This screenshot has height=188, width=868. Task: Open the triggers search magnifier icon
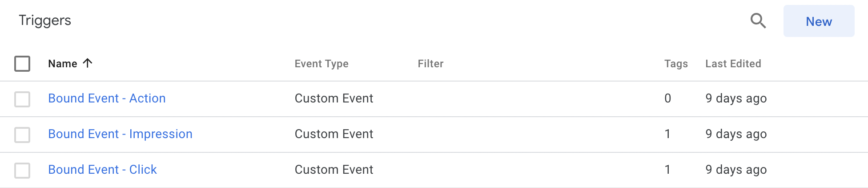[758, 21]
